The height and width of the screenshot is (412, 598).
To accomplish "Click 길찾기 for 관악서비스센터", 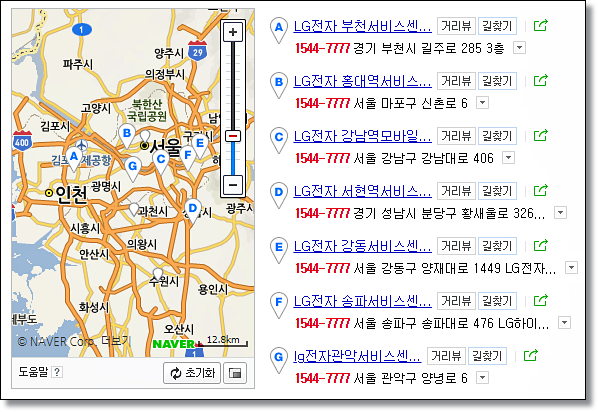I will pos(487,356).
